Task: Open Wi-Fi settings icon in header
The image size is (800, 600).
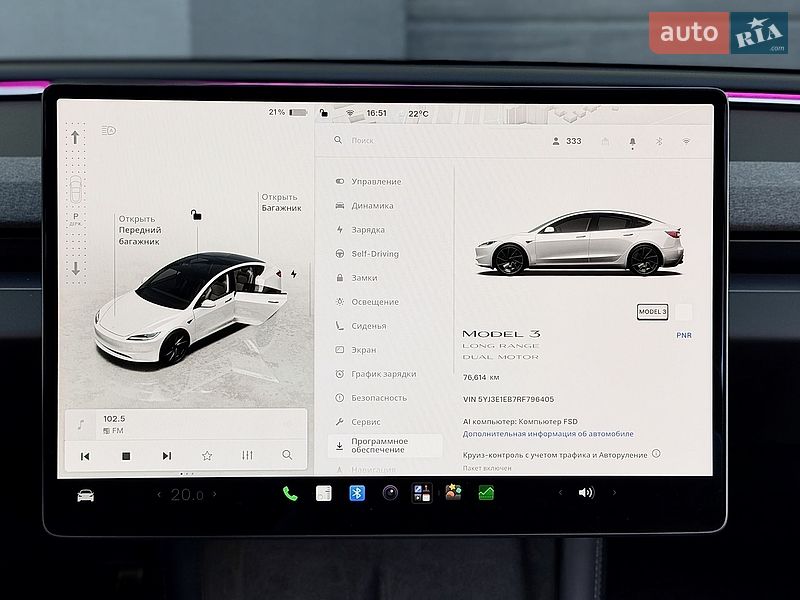Action: click(686, 141)
